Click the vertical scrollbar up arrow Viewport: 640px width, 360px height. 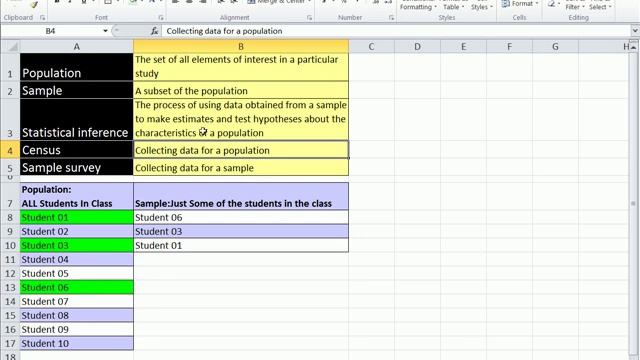634,48
